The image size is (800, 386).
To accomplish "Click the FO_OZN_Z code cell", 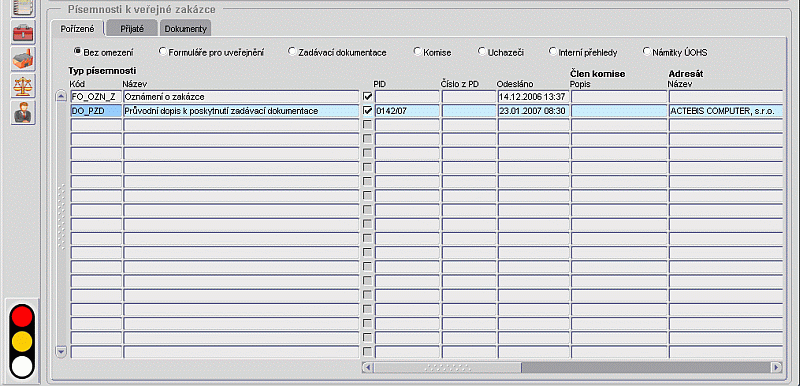I will pos(96,96).
